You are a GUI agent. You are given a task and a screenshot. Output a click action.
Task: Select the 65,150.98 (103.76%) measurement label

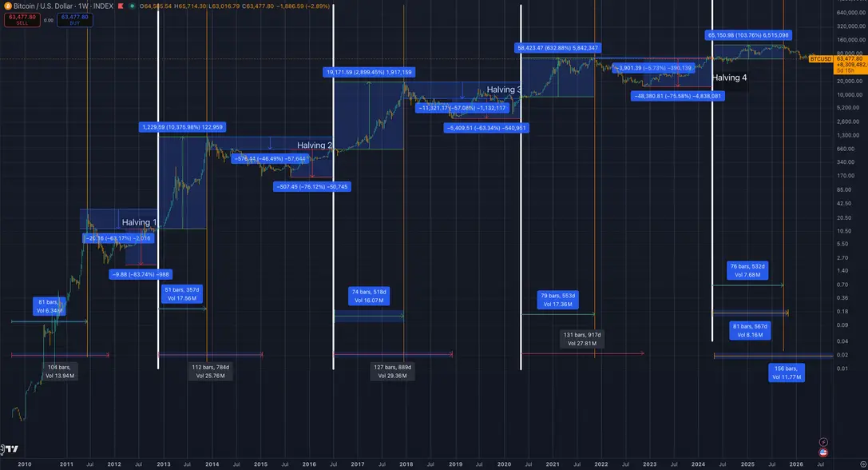tap(748, 35)
